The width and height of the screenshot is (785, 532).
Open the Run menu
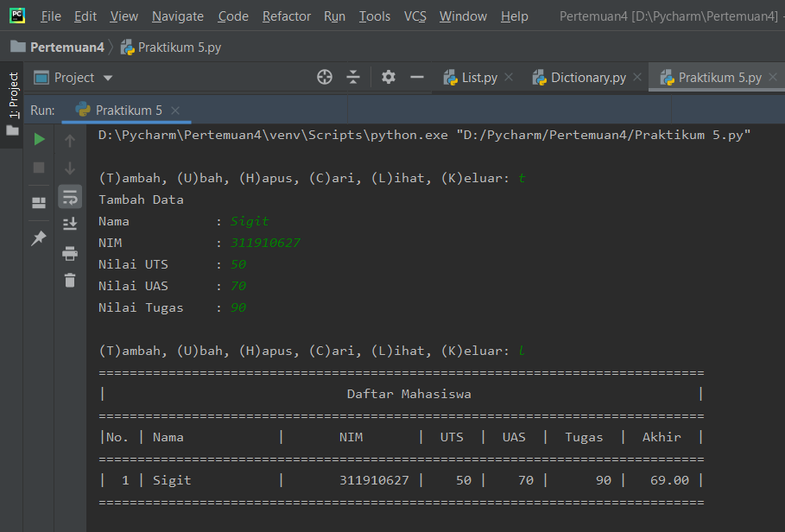pyautogui.click(x=335, y=16)
